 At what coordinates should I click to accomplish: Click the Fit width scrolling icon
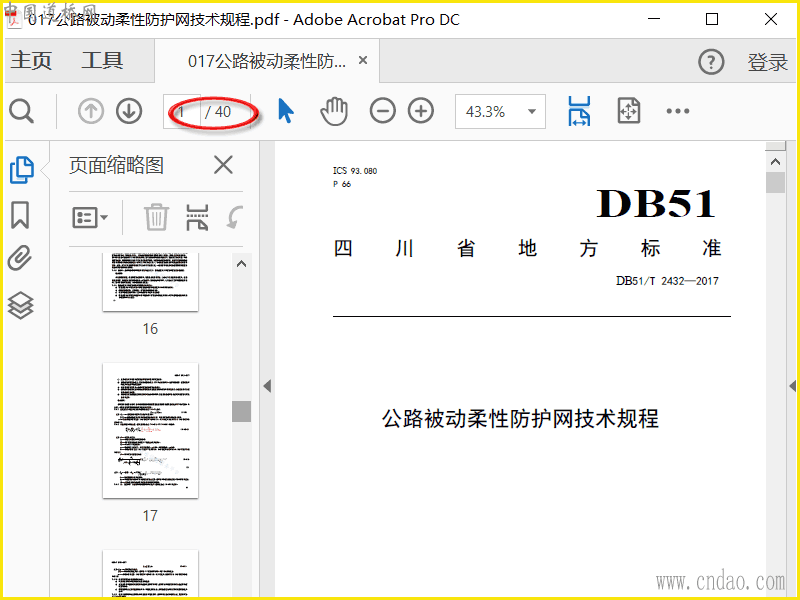(x=579, y=111)
